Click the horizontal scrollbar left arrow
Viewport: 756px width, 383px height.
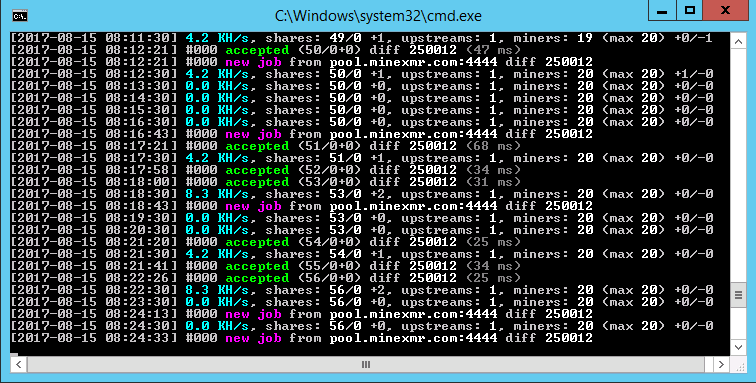tap(18, 364)
